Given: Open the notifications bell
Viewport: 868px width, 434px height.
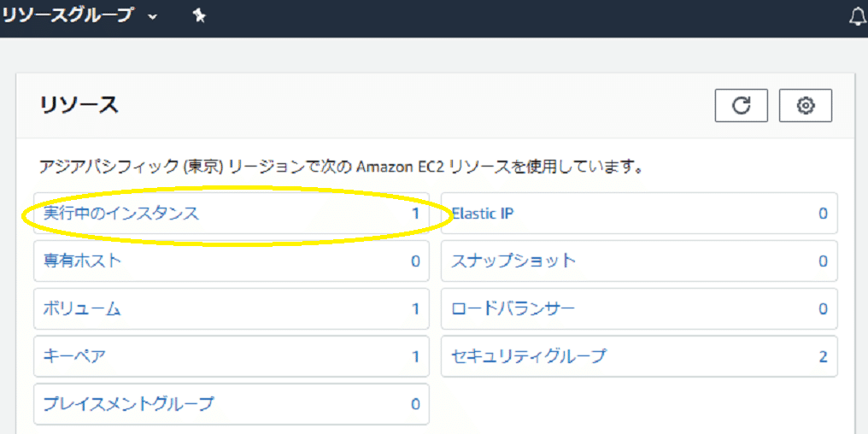Looking at the screenshot, I should 857,16.
